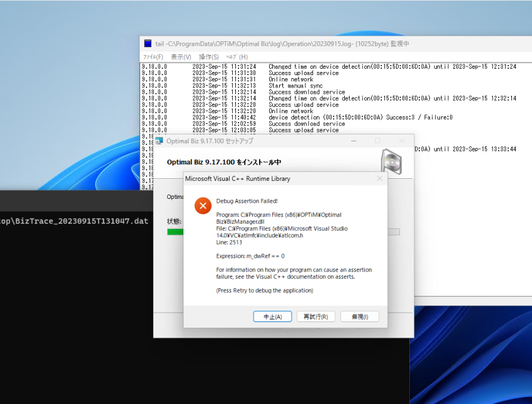Open the ヘルプ(H) menu
The width and height of the screenshot is (532, 404).
[237, 57]
